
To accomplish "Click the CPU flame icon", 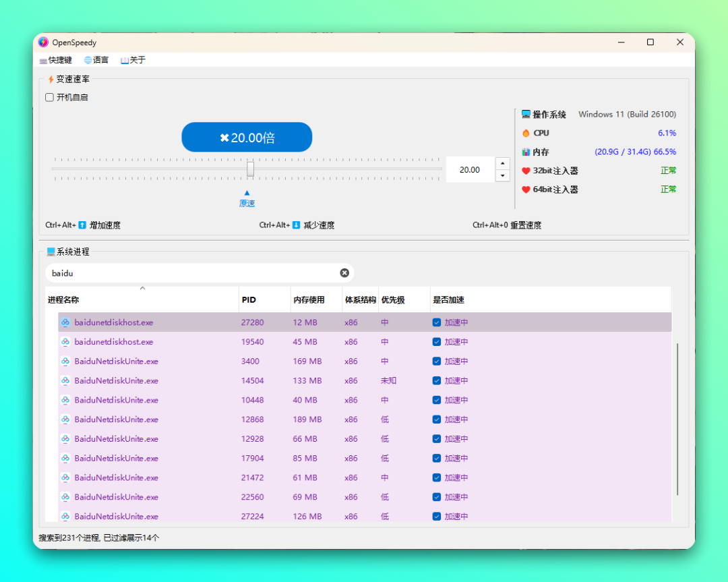I will tap(526, 134).
